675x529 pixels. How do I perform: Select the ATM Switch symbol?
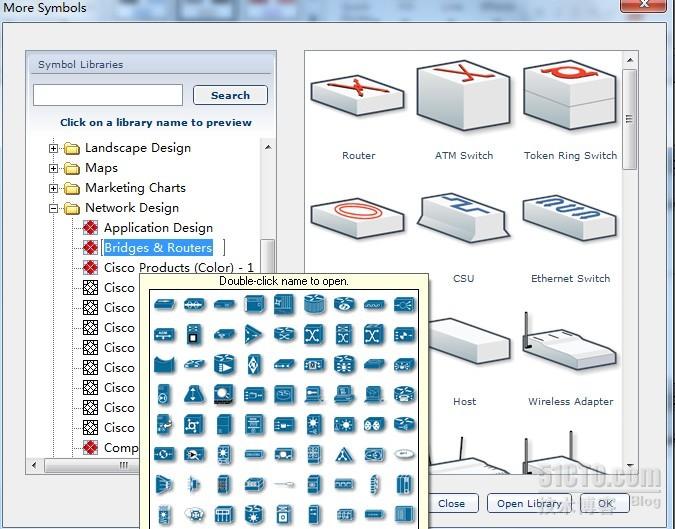click(464, 95)
